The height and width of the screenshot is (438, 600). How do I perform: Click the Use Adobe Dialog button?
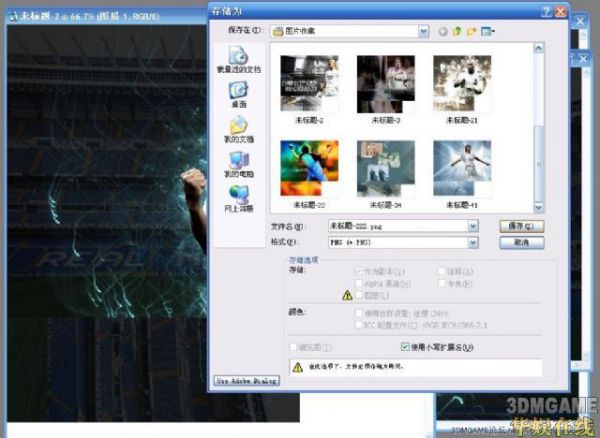246,381
